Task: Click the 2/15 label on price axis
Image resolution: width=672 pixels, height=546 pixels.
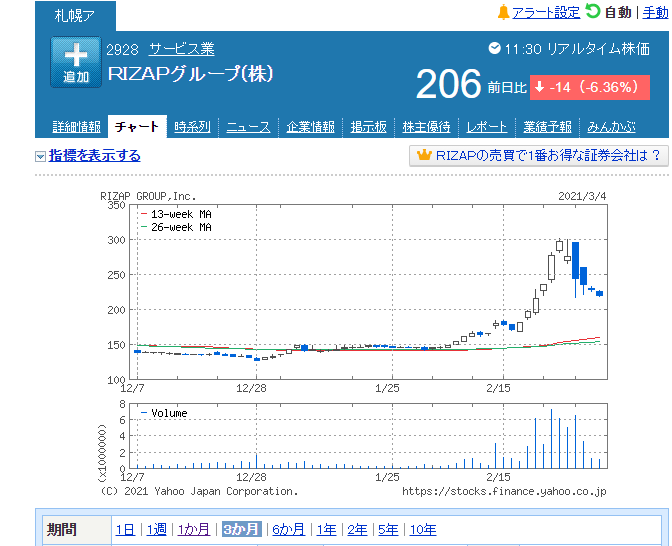Action: 498,388
